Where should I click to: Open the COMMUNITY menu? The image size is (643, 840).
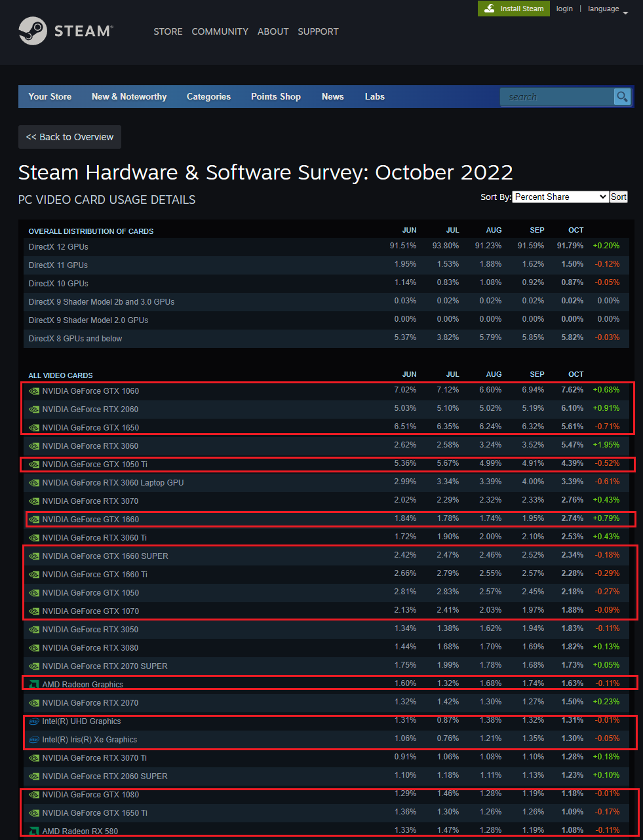coord(220,31)
